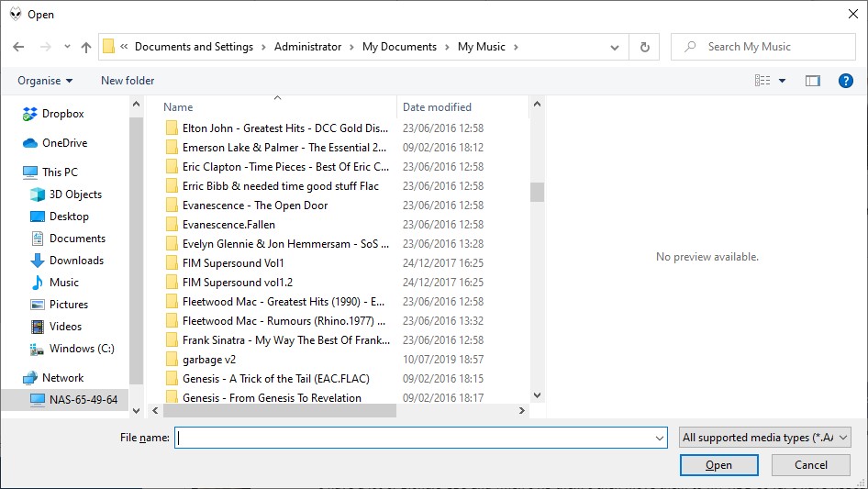This screenshot has width=868, height=489.
Task: Select Dropbox in the navigation pane
Action: click(53, 114)
